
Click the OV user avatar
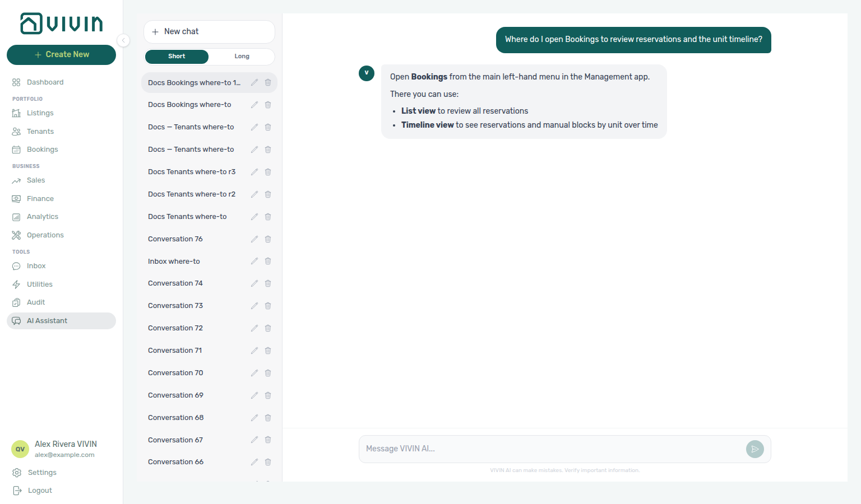(20, 449)
